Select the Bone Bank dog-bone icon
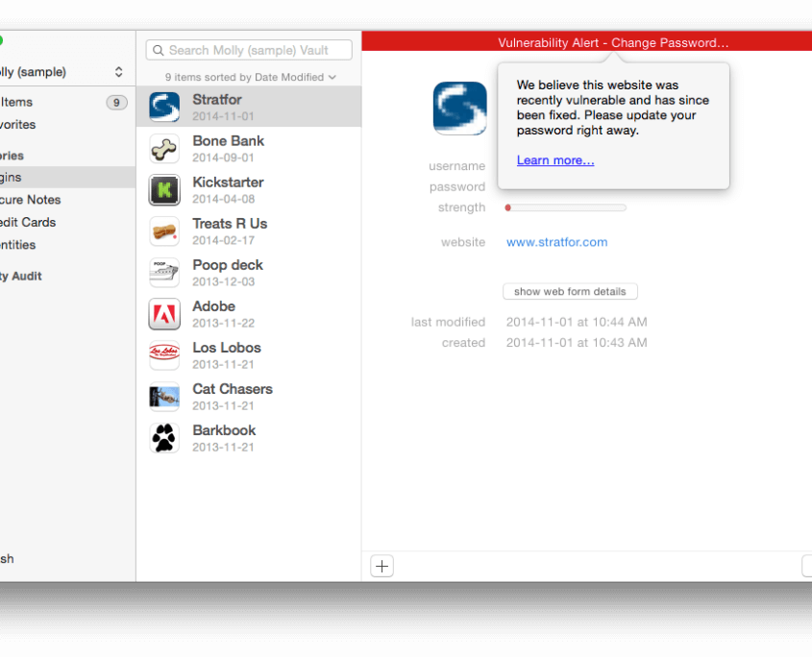 163,148
